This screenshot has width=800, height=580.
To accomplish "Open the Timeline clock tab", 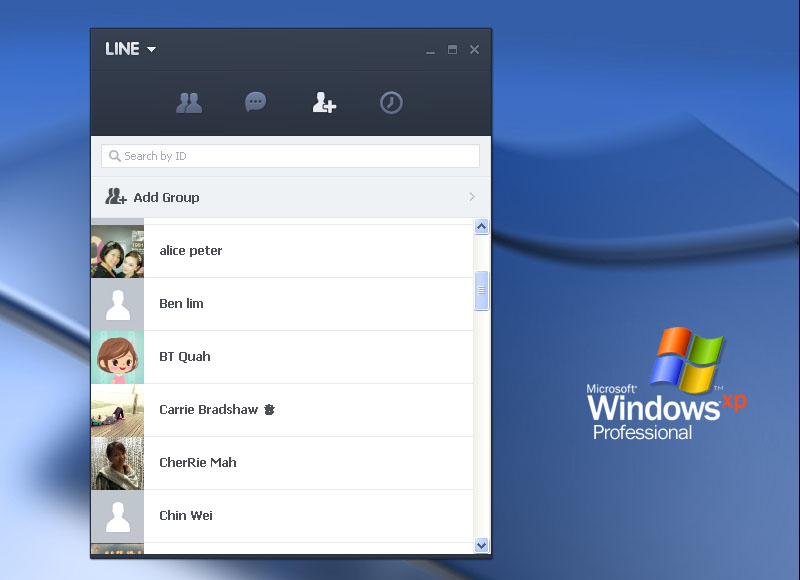I will point(391,103).
